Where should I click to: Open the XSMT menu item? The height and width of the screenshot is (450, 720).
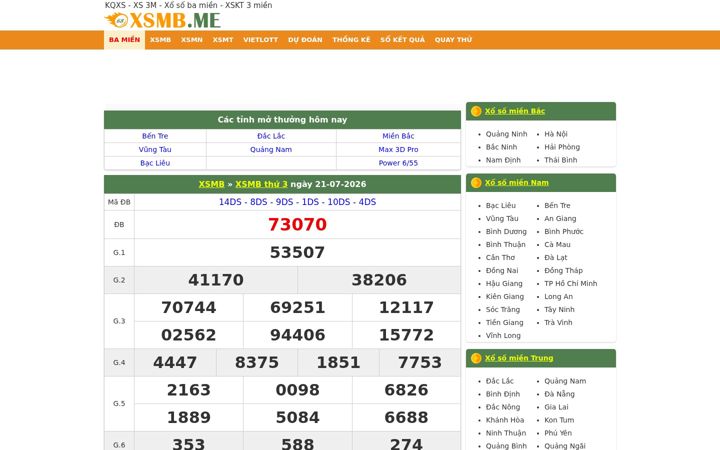[223, 40]
